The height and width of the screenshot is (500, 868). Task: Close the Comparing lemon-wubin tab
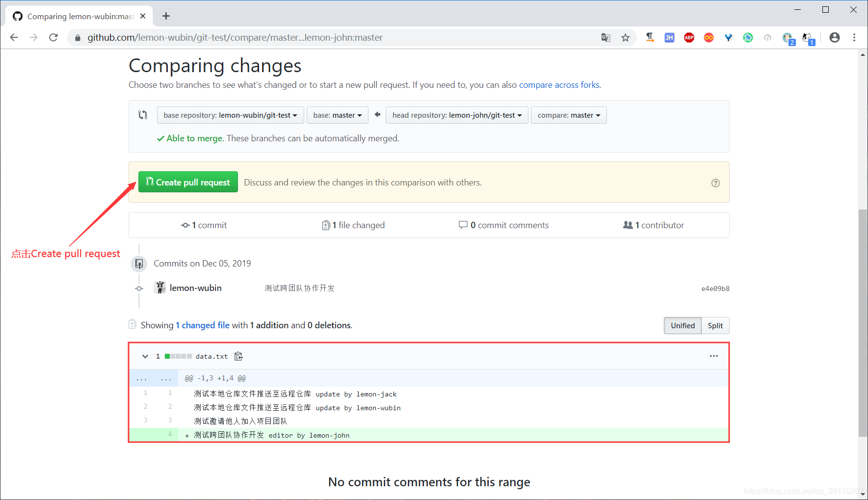point(143,16)
